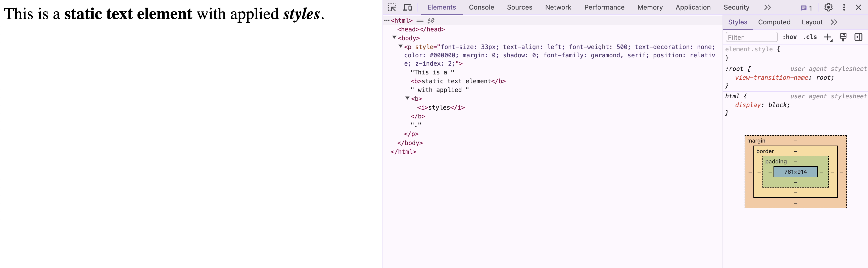This screenshot has width=868, height=268.
Task: Close the DevTools panel
Action: (858, 7)
